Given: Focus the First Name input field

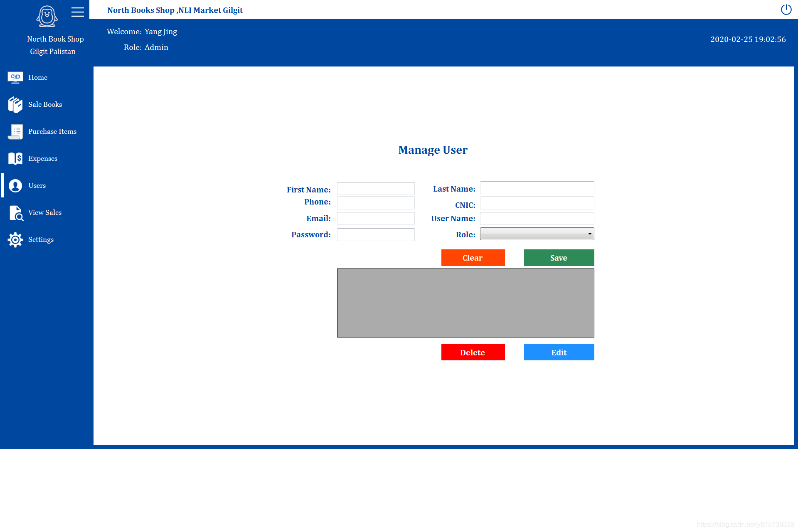Looking at the screenshot, I should [375, 189].
